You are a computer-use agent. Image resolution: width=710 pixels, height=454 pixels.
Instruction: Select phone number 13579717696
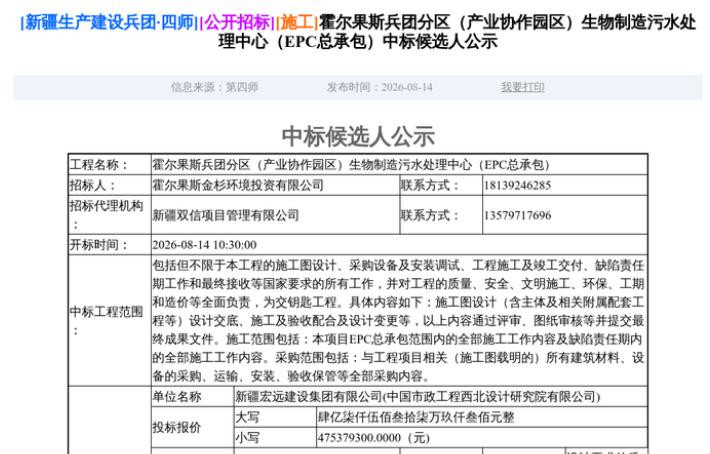pyautogui.click(x=518, y=215)
